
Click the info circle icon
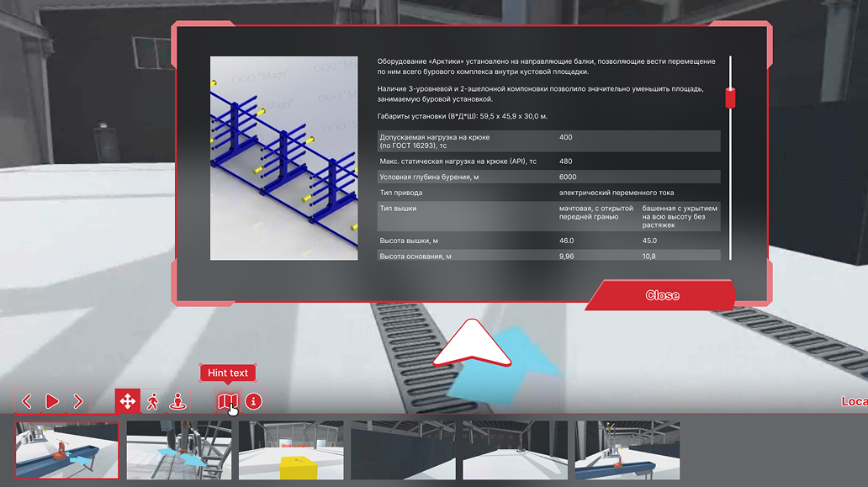[253, 401]
